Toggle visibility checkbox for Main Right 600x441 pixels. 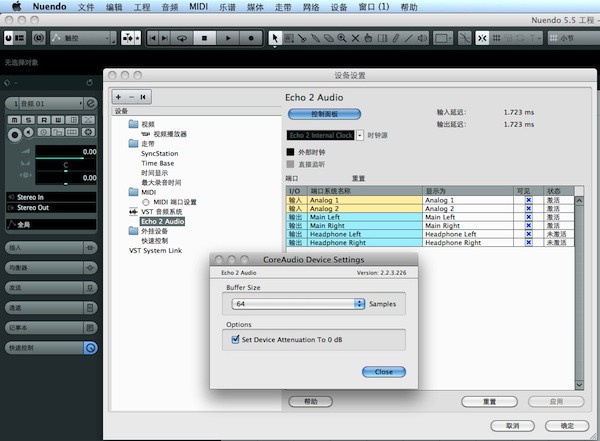point(528,225)
